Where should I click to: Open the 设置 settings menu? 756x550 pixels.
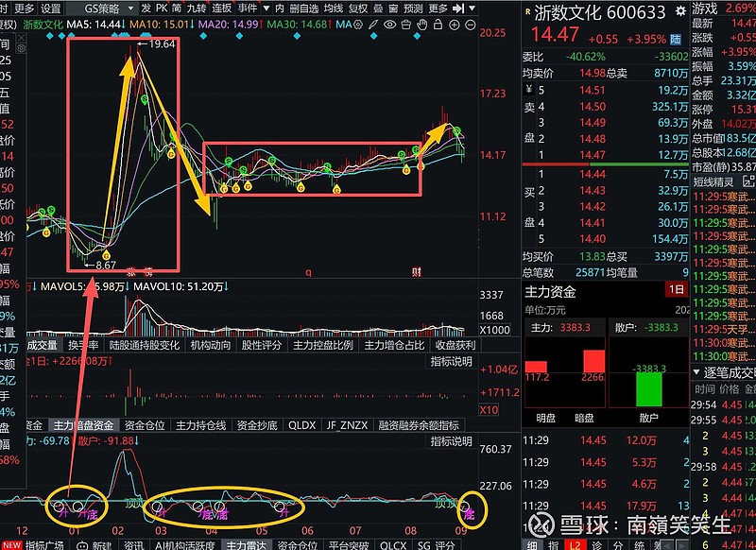(x=51, y=9)
